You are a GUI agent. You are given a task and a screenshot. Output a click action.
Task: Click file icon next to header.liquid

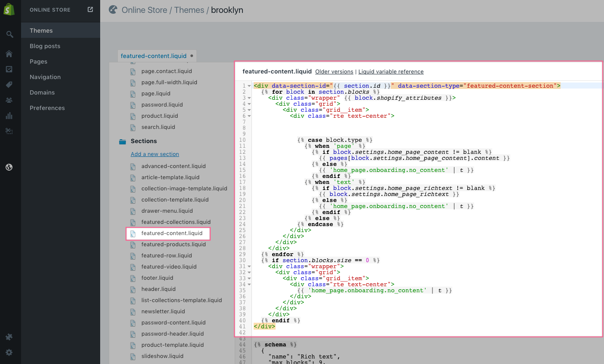pyautogui.click(x=133, y=289)
